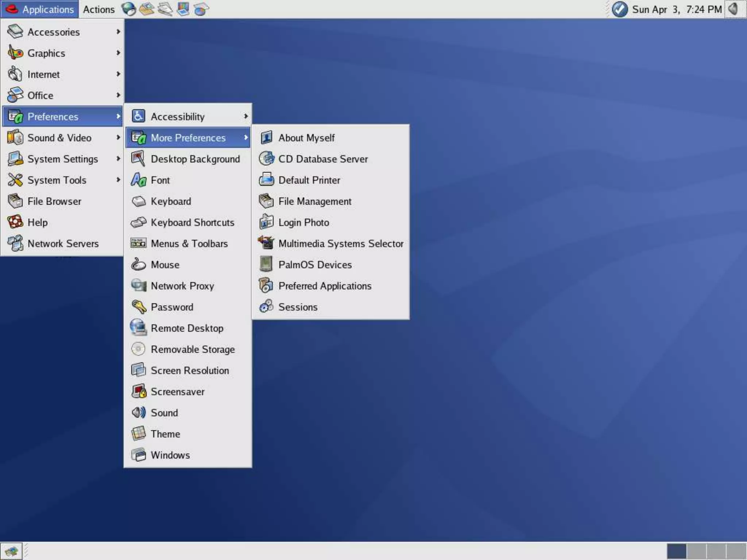Switch to the second workspace in pager

click(696, 551)
